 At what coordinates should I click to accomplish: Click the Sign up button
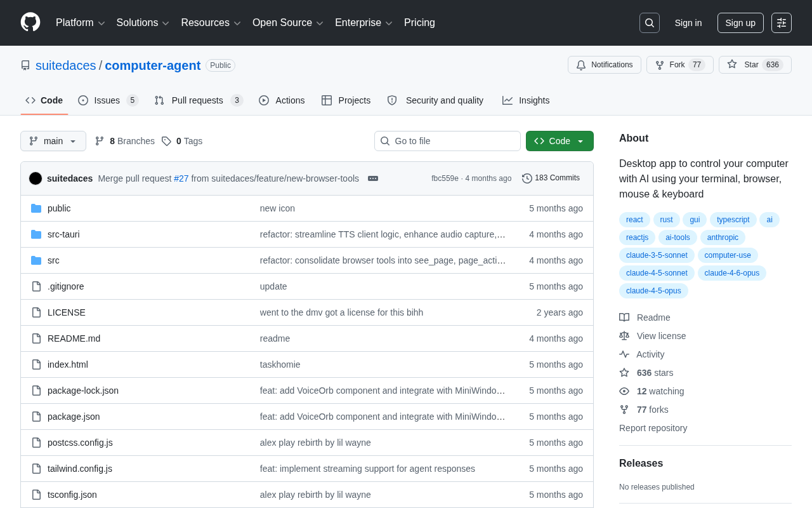[x=740, y=23]
